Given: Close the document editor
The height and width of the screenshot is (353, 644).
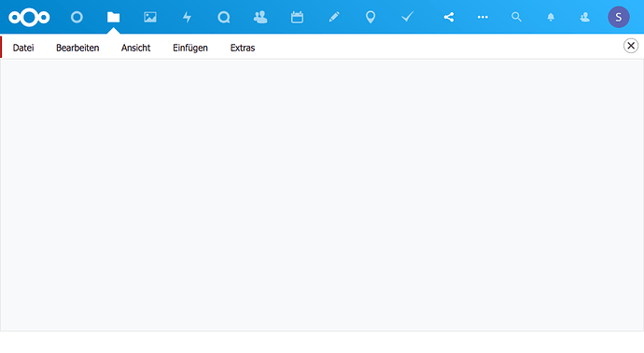Looking at the screenshot, I should 631,46.
